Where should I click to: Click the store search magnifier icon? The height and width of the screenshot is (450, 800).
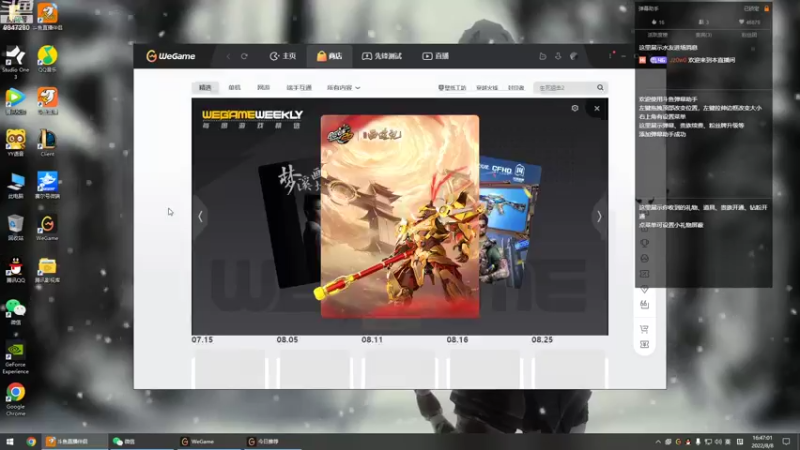click(x=601, y=88)
